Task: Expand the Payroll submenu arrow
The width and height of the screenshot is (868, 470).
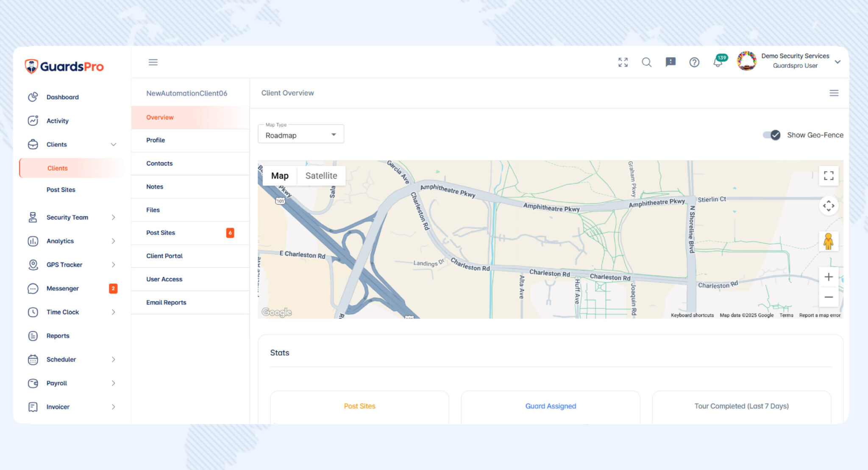Action: [x=113, y=384]
